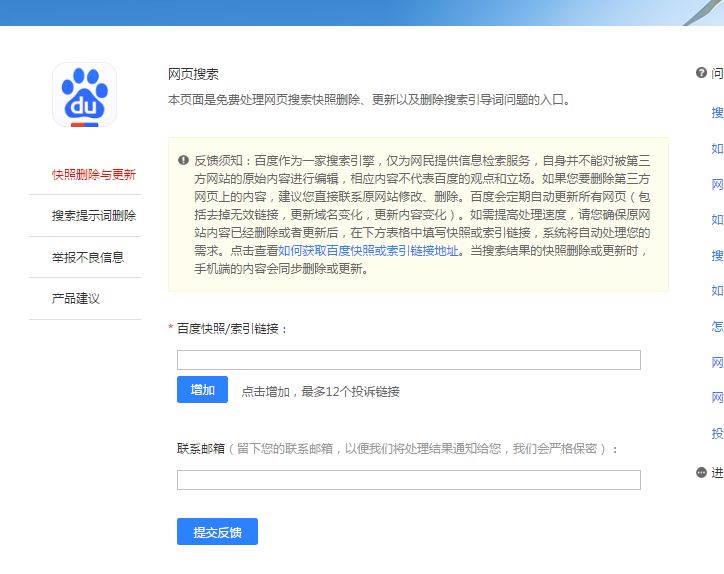Click the 百度快照/索引链接 field label
The image size is (724, 574).
click(x=232, y=328)
